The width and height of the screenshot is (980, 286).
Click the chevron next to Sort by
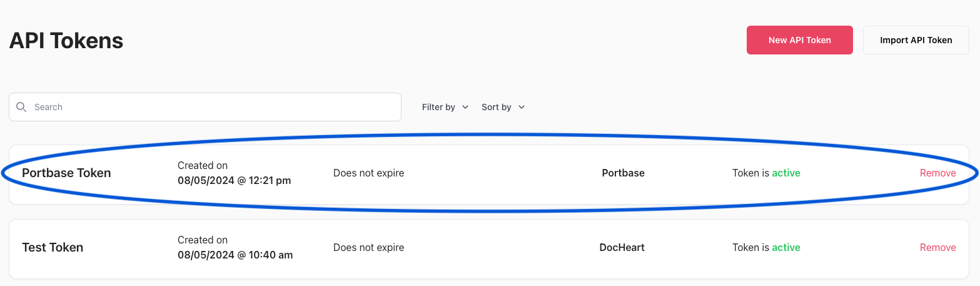(x=522, y=107)
